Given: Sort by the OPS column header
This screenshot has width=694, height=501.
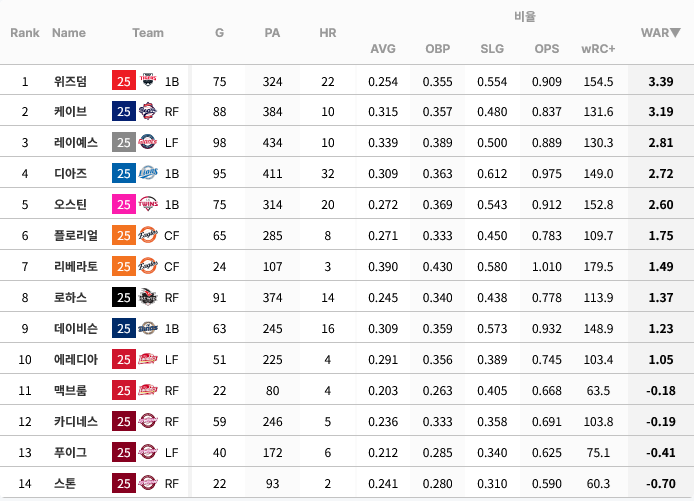Looking at the screenshot, I should tap(547, 49).
